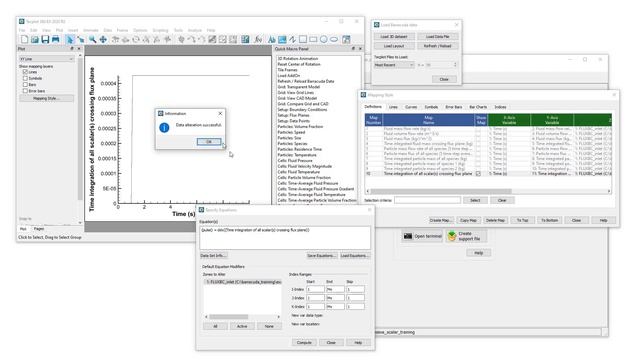
Task: Toggle Show Map checkbox for map 10
Action: 478,174
